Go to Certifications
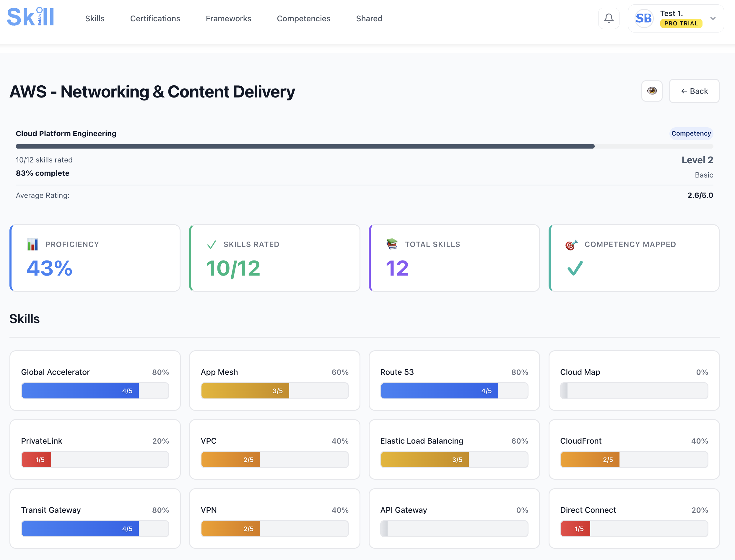Image resolution: width=735 pixels, height=560 pixels. [155, 19]
